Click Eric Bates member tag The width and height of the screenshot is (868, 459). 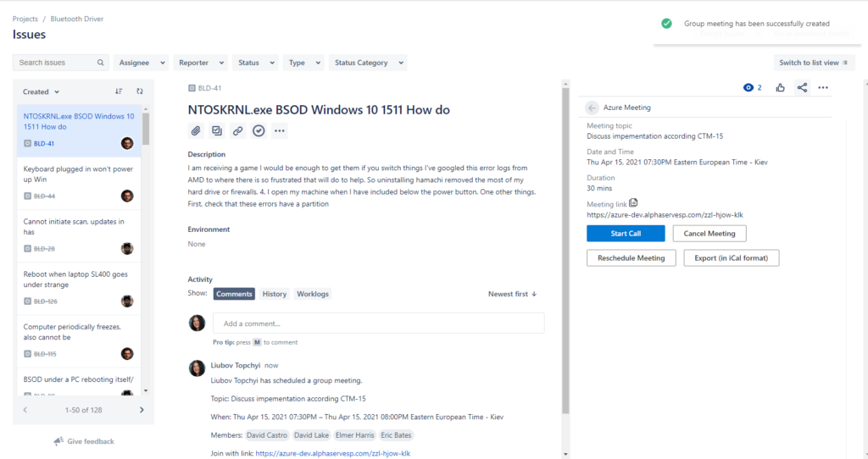397,435
